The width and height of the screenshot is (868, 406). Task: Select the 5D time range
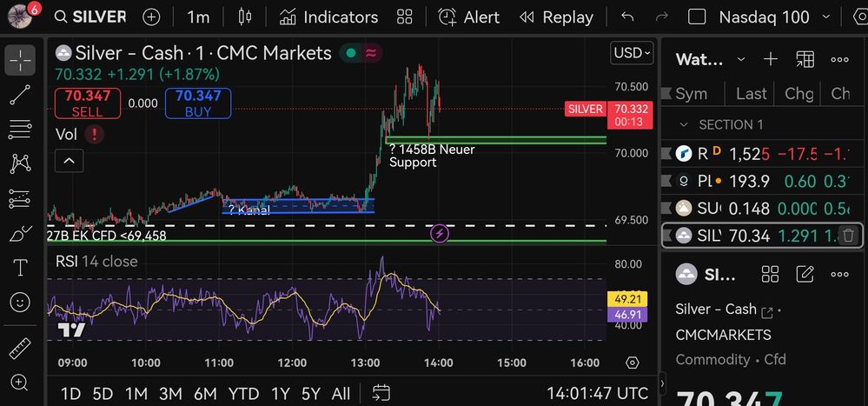103,394
